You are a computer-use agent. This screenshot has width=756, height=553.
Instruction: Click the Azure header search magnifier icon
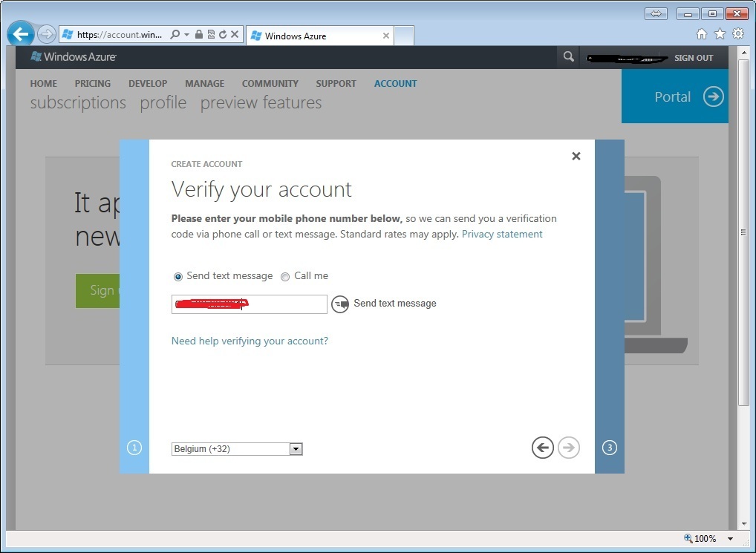[x=569, y=57]
